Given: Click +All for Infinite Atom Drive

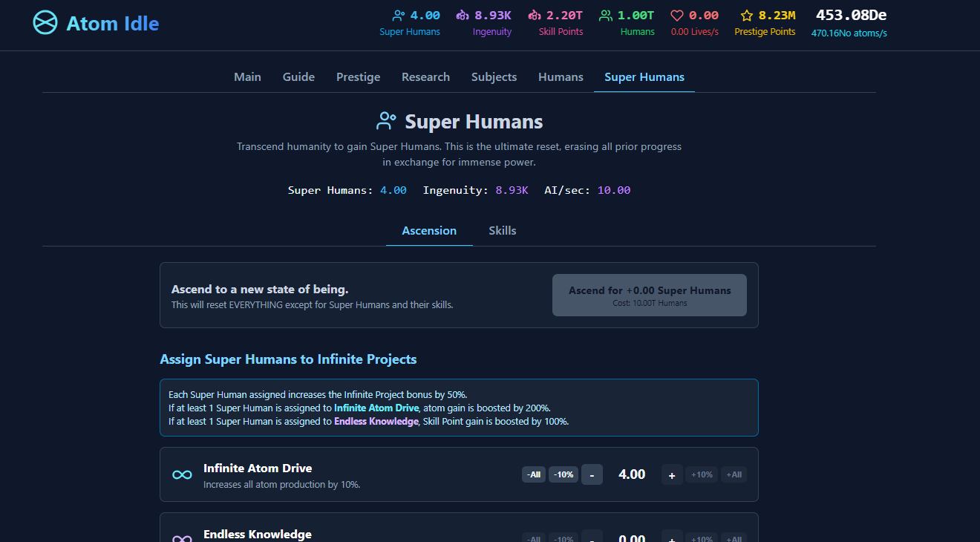Looking at the screenshot, I should pyautogui.click(x=734, y=474).
